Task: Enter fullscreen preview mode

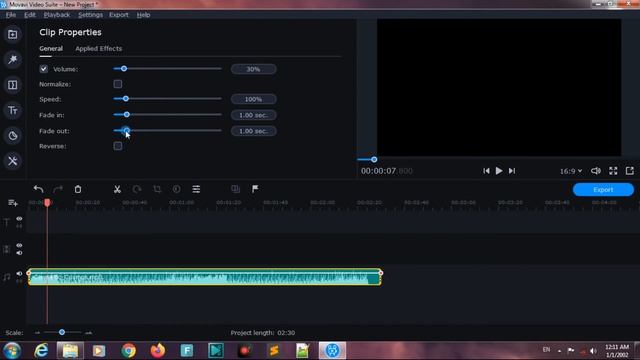Action: click(613, 171)
